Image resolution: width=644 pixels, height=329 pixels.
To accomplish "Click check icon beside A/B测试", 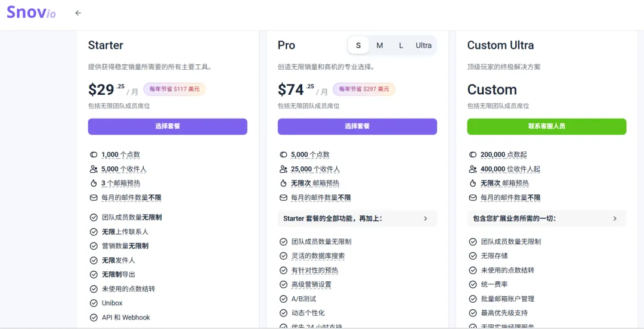I will (x=283, y=299).
